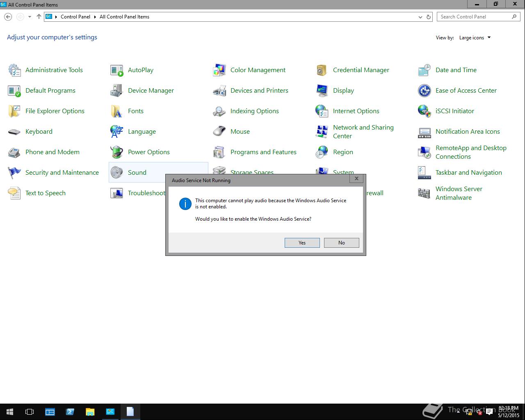Click the Troubleshoot label text
Screen dimensions: 525x420
[146, 193]
